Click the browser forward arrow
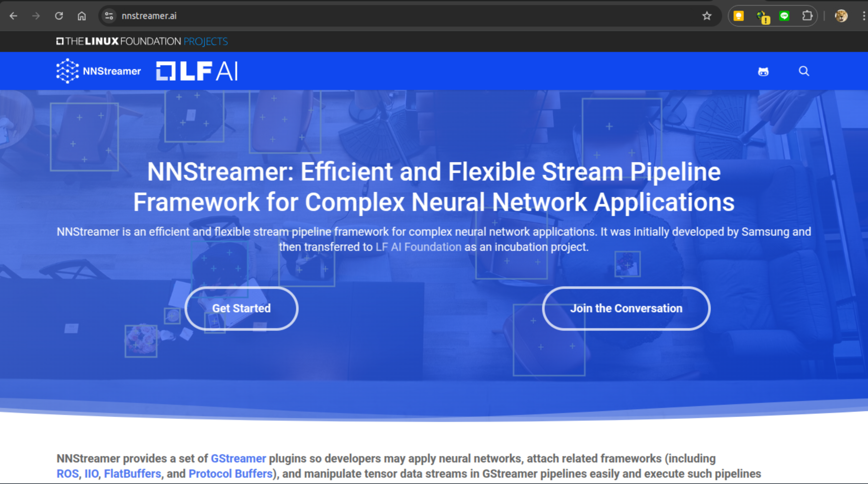 (36, 16)
